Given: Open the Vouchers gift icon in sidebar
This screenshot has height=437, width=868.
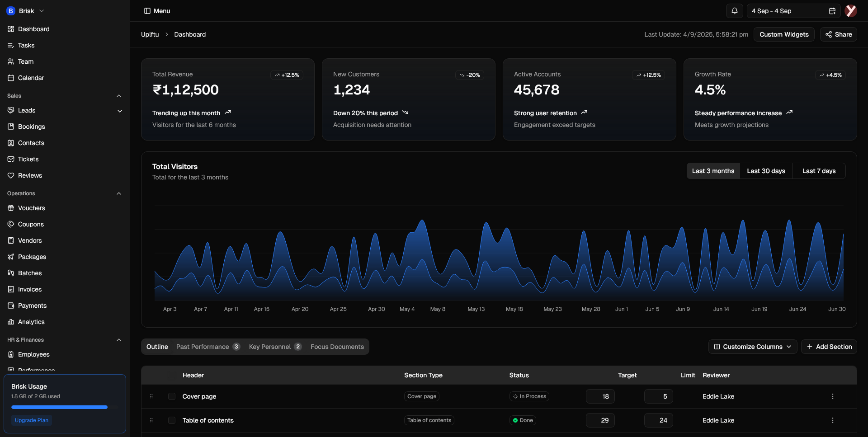Looking at the screenshot, I should click(x=11, y=208).
